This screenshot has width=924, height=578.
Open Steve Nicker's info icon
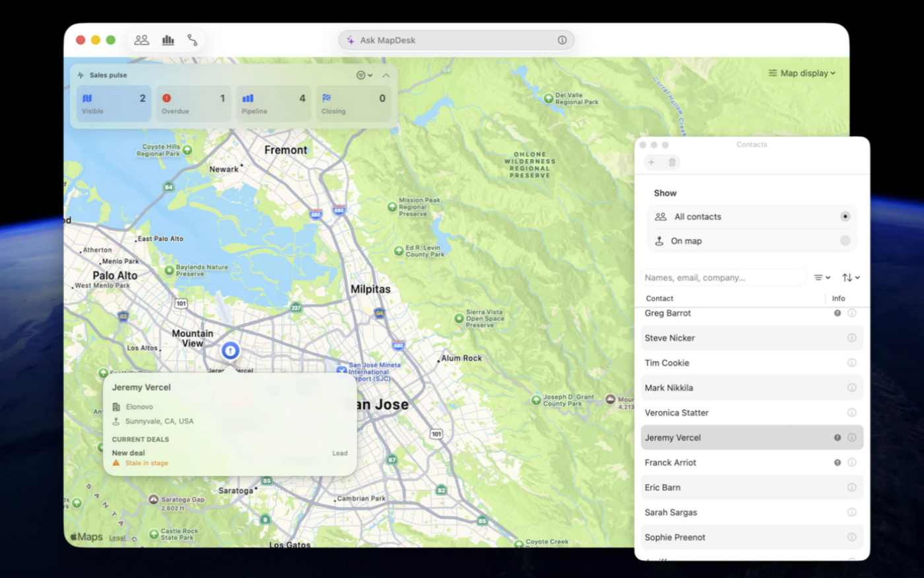coord(851,338)
